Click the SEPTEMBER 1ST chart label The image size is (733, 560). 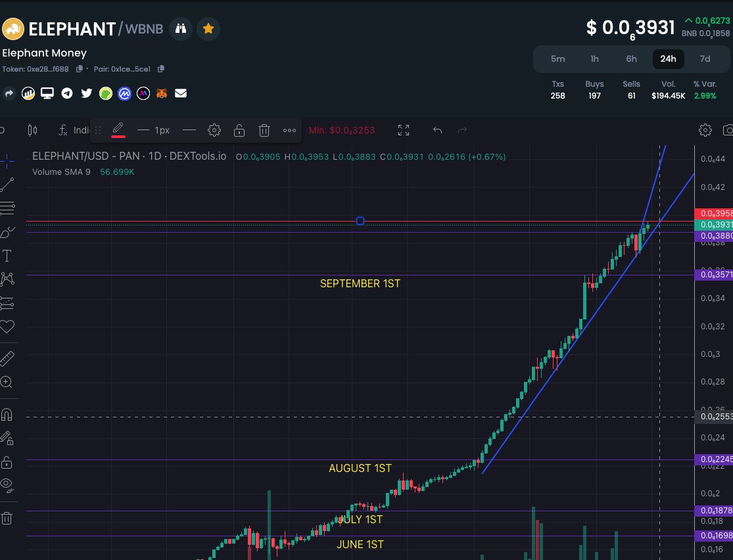(x=360, y=284)
